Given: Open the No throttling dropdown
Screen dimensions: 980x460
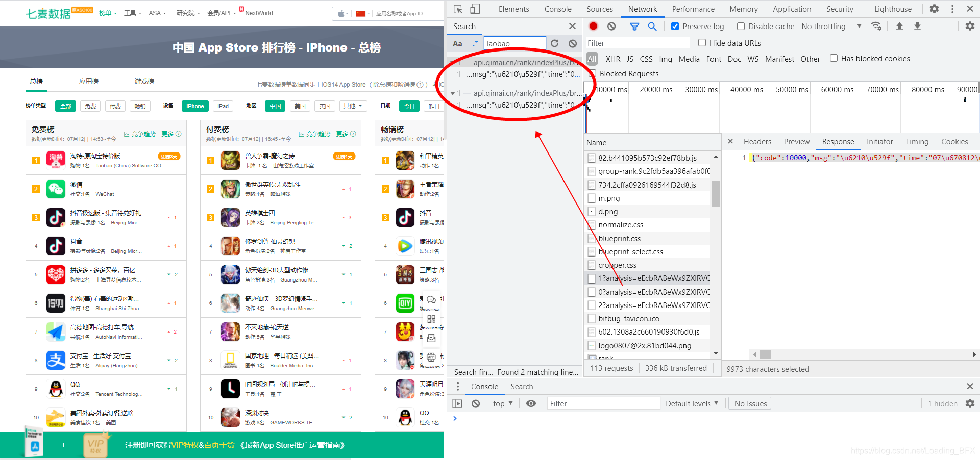Looking at the screenshot, I should (831, 26).
